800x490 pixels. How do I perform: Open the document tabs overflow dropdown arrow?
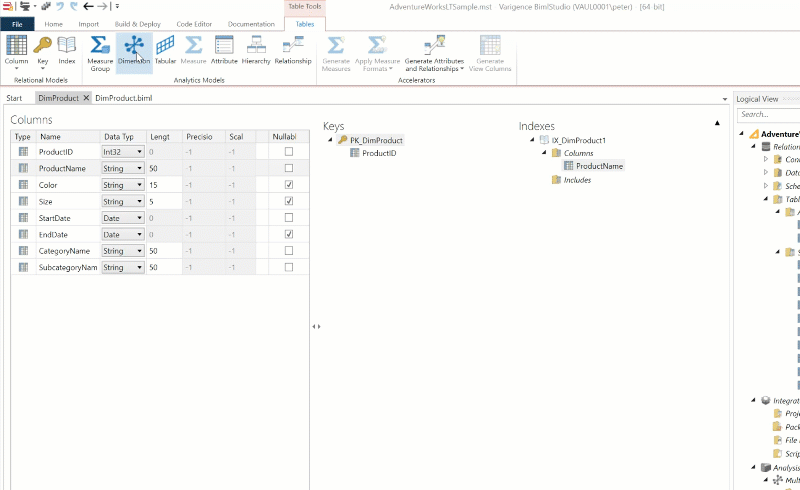coord(725,99)
